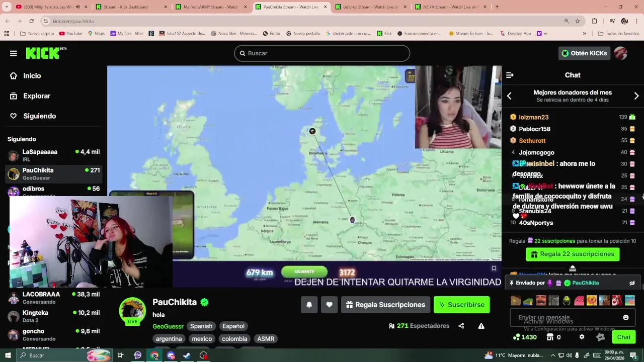The height and width of the screenshot is (362, 644).
Task: Click the argentina tag
Action: click(169, 339)
